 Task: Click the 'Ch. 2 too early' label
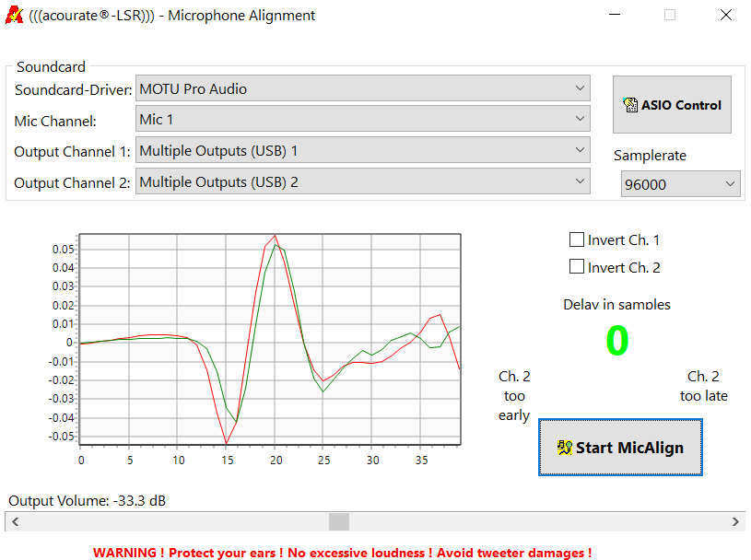point(513,395)
